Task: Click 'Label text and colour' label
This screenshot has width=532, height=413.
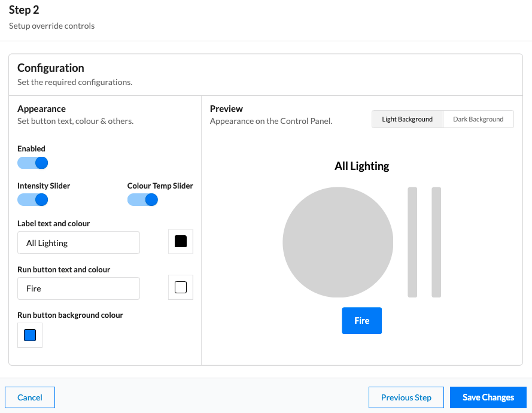Action: [x=54, y=223]
